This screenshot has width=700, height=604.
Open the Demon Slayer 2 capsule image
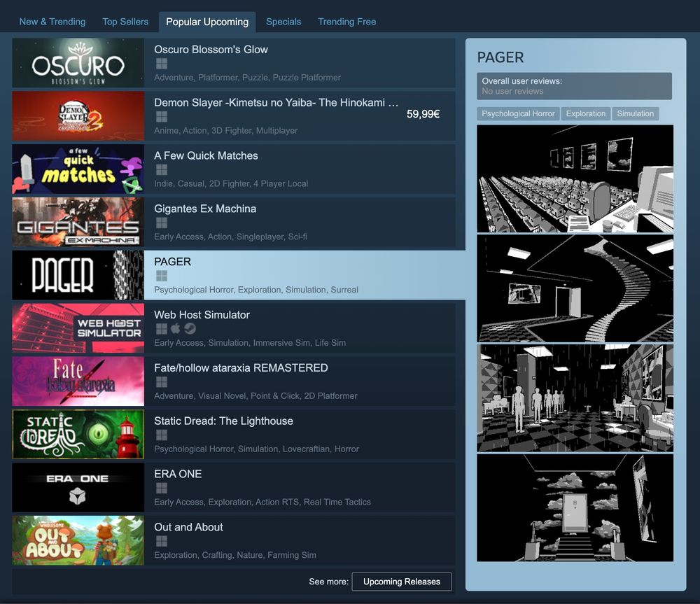pos(78,116)
